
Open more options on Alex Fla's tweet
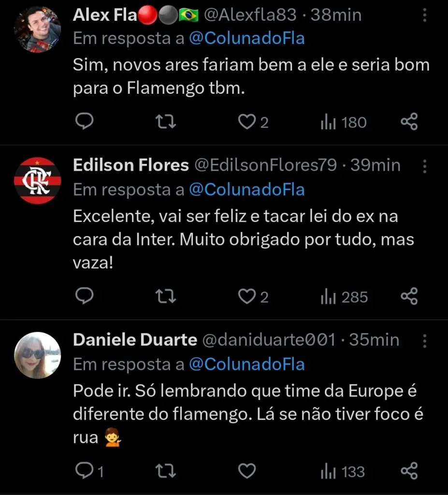coord(425,15)
